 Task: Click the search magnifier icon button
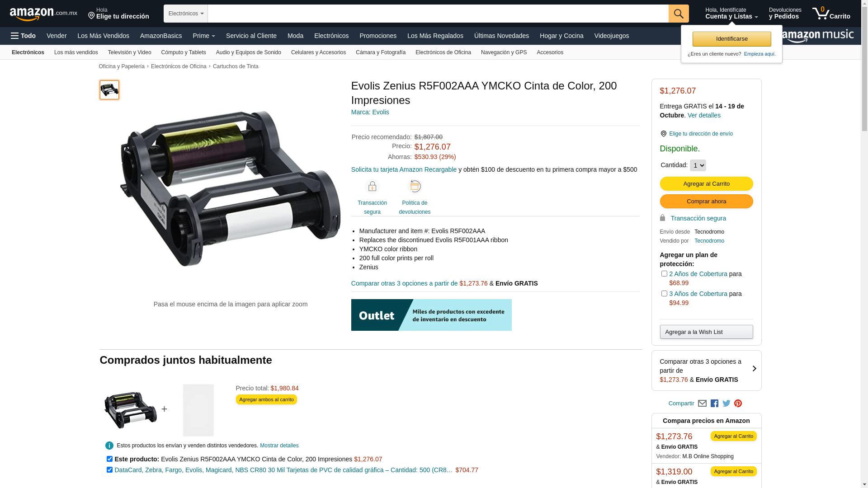(x=679, y=14)
